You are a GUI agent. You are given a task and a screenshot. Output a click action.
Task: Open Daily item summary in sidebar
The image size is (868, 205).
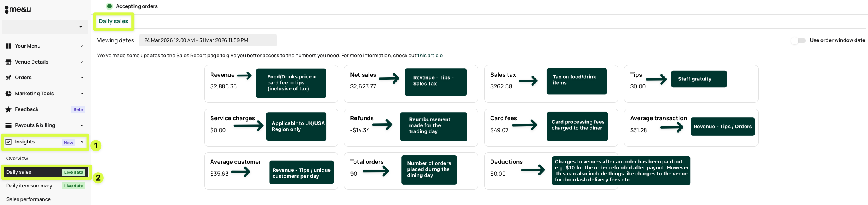[29, 186]
